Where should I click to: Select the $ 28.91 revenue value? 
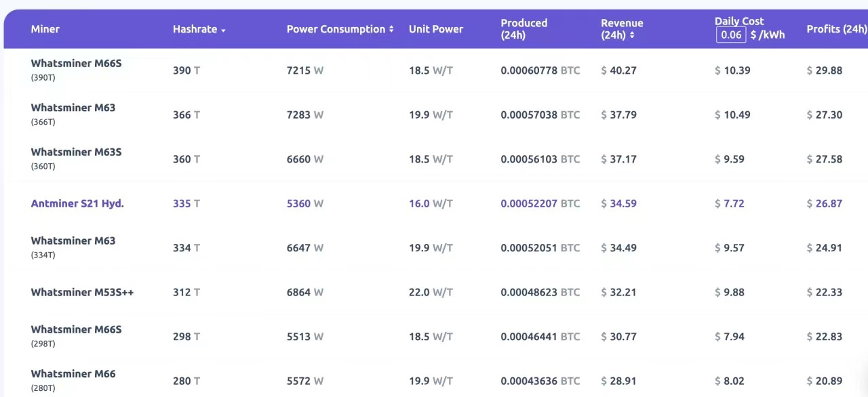pyautogui.click(x=618, y=381)
